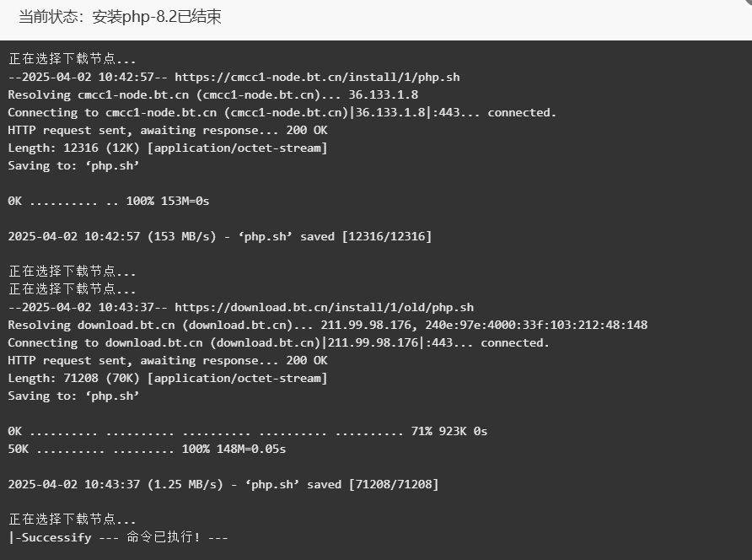The height and width of the screenshot is (560, 752).
Task: Click the line resolving download.bt.cn with IPv6 address
Action: (328, 325)
